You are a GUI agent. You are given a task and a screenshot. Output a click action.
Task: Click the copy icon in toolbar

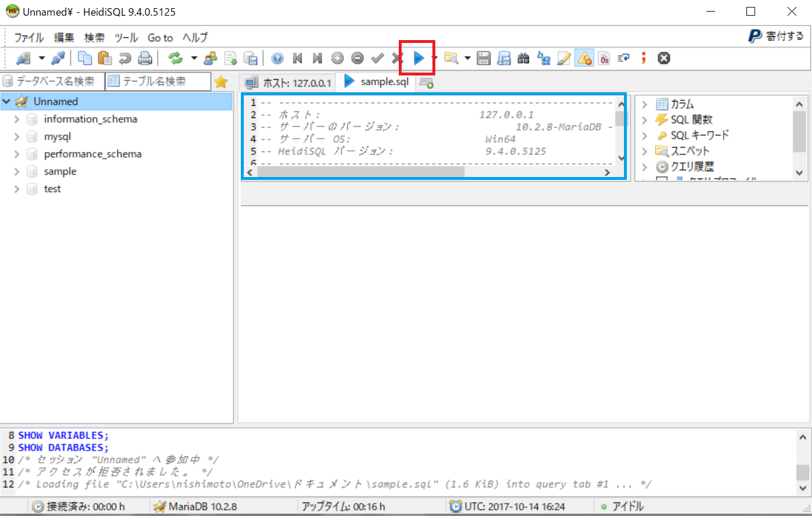(x=85, y=58)
